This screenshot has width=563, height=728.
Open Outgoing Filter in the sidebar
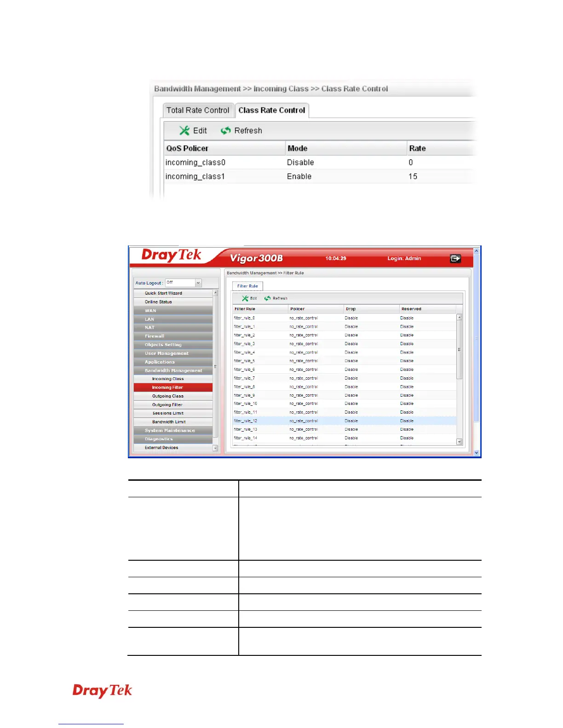(173, 405)
